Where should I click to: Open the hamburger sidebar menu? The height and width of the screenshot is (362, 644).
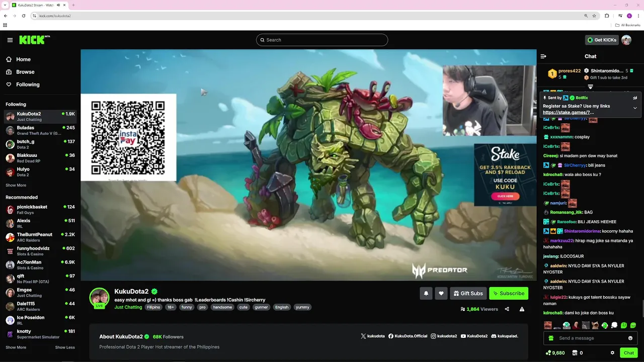click(10, 40)
